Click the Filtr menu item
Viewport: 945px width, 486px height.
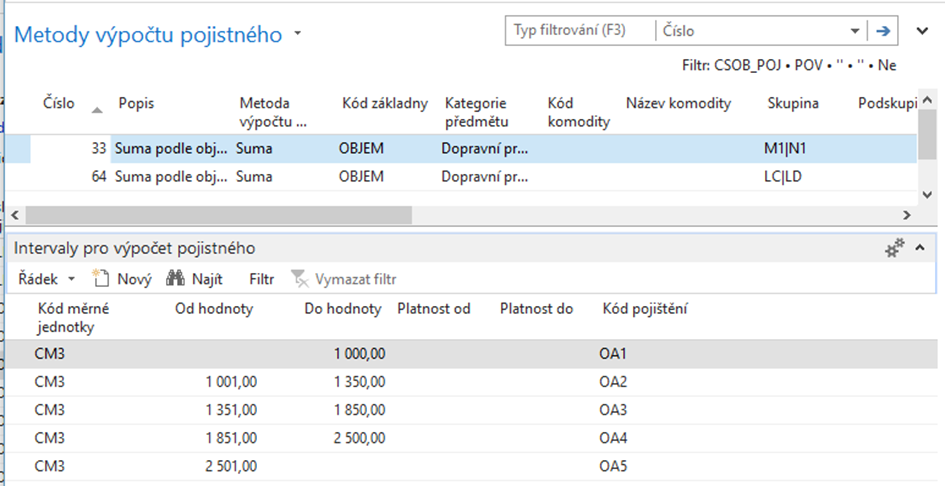coord(262,279)
